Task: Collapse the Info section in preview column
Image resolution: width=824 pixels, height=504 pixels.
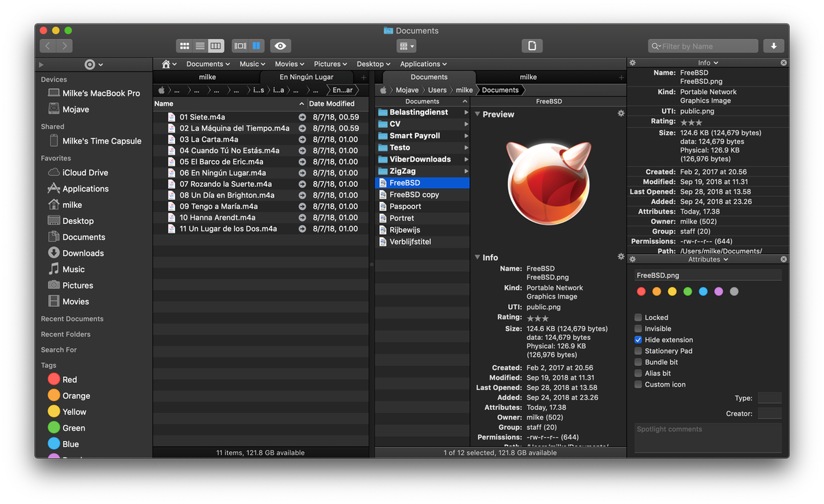Action: pyautogui.click(x=477, y=257)
